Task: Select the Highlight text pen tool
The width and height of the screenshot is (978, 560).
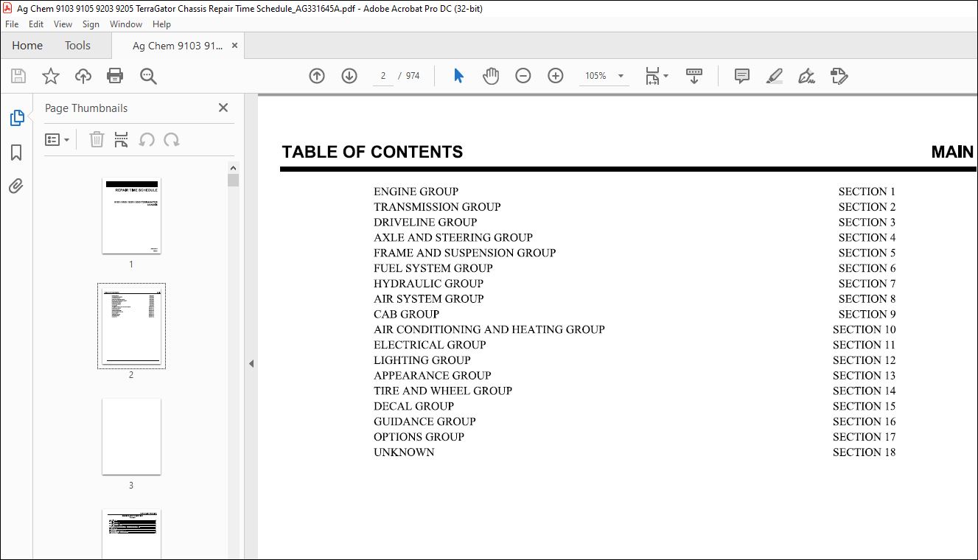Action: [774, 76]
